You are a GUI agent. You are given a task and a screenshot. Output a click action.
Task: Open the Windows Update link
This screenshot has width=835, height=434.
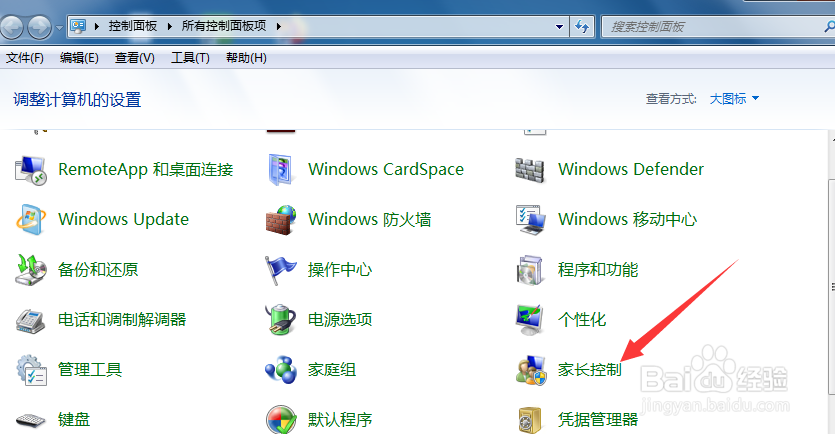[124, 219]
